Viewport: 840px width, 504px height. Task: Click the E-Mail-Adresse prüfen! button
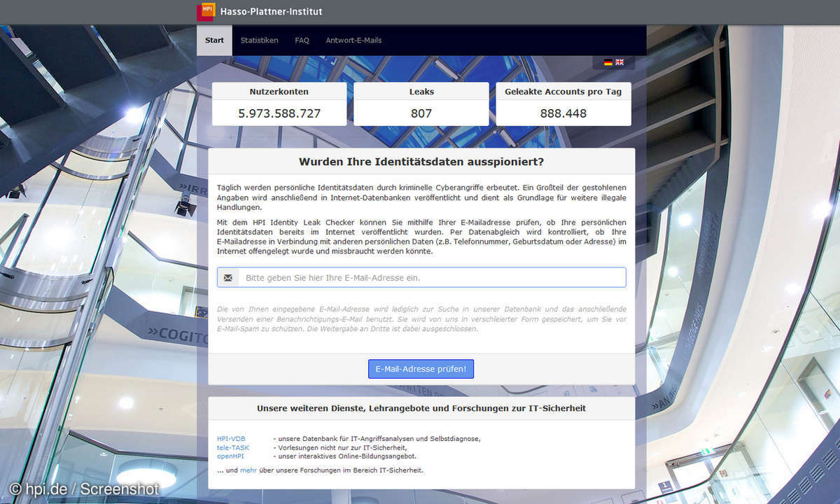pos(421,369)
